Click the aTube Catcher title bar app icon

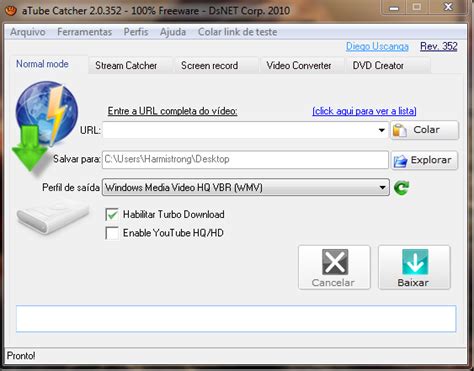(x=11, y=10)
